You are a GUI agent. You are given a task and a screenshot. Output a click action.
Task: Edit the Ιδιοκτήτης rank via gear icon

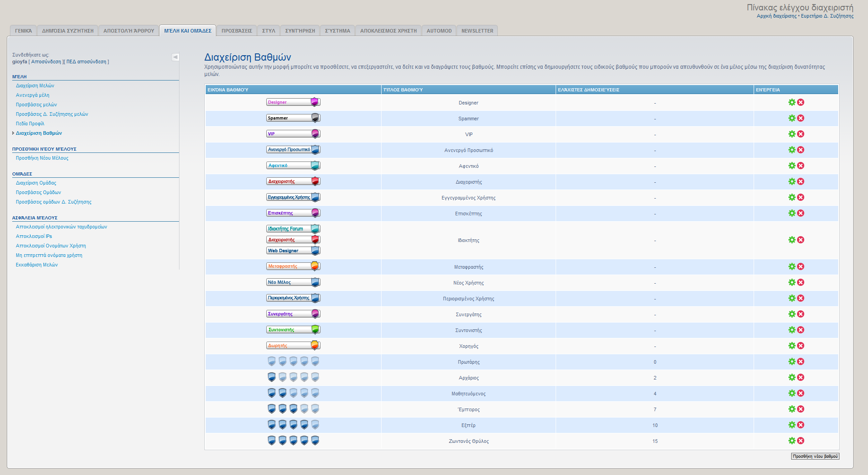792,240
